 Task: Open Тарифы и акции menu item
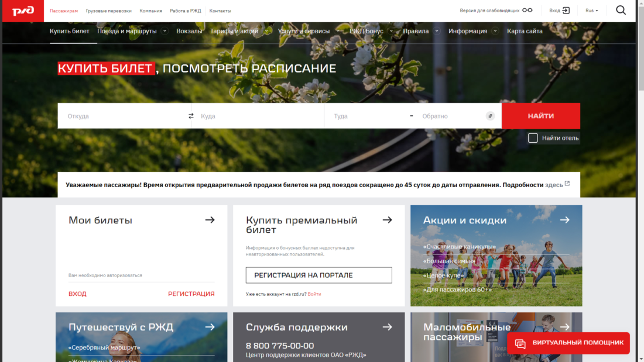234,31
